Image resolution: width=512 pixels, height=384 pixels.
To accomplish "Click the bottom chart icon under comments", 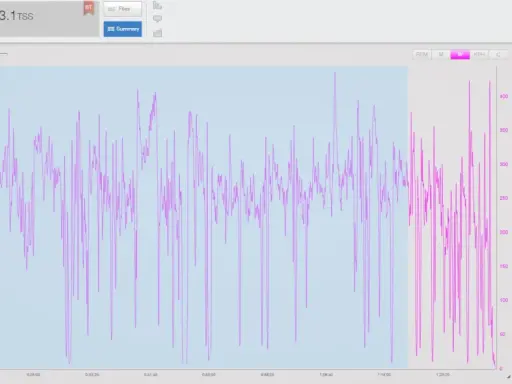I will (x=157, y=33).
